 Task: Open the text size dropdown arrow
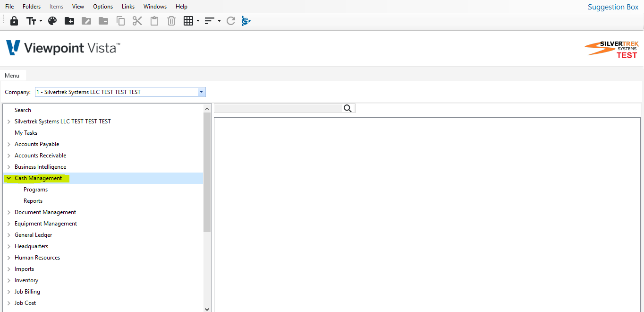pos(41,21)
